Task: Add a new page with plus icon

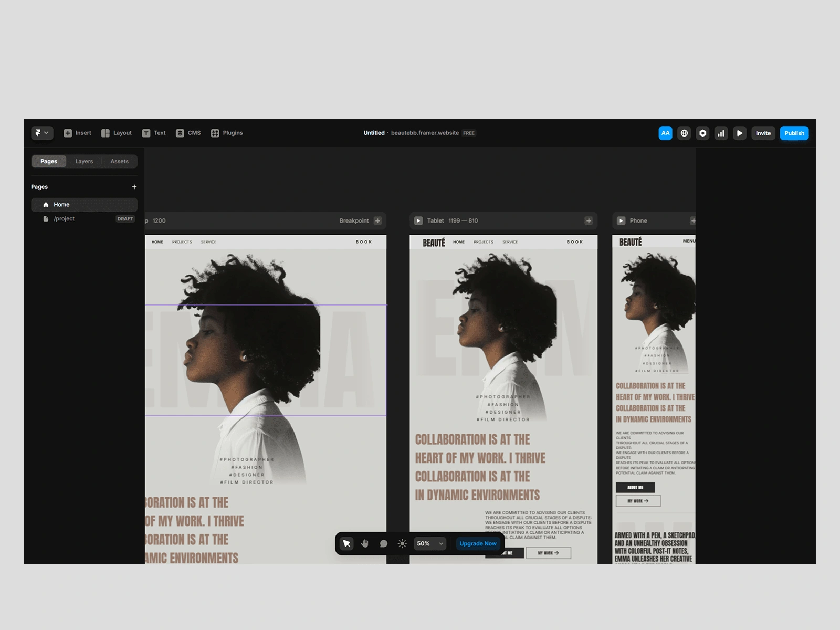Action: [x=134, y=187]
